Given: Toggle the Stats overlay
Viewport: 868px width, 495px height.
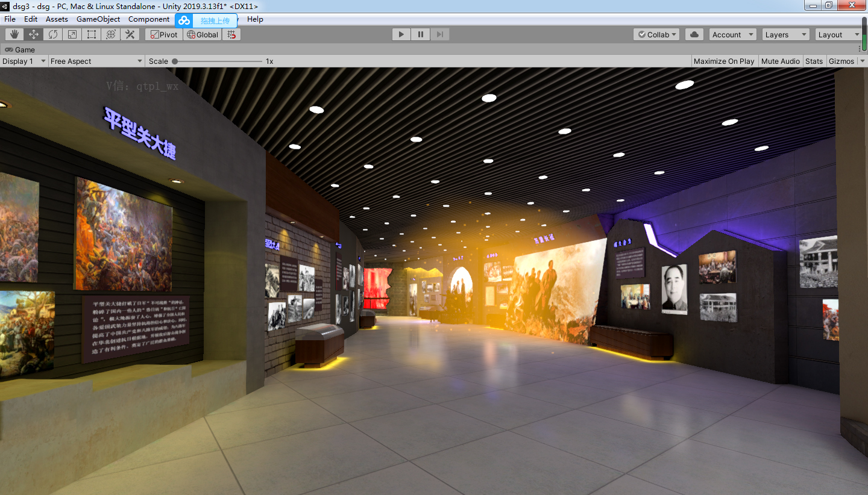Looking at the screenshot, I should (x=814, y=61).
